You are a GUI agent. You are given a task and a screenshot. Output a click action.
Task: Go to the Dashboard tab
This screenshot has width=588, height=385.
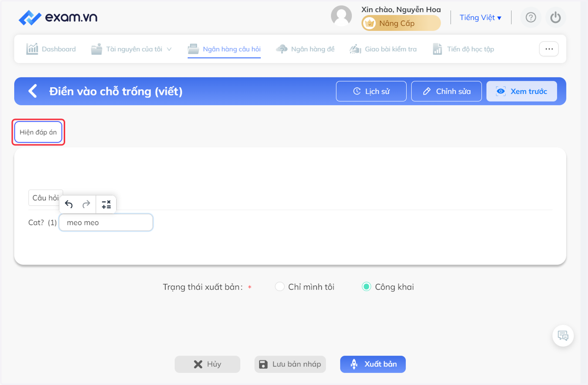tap(51, 49)
